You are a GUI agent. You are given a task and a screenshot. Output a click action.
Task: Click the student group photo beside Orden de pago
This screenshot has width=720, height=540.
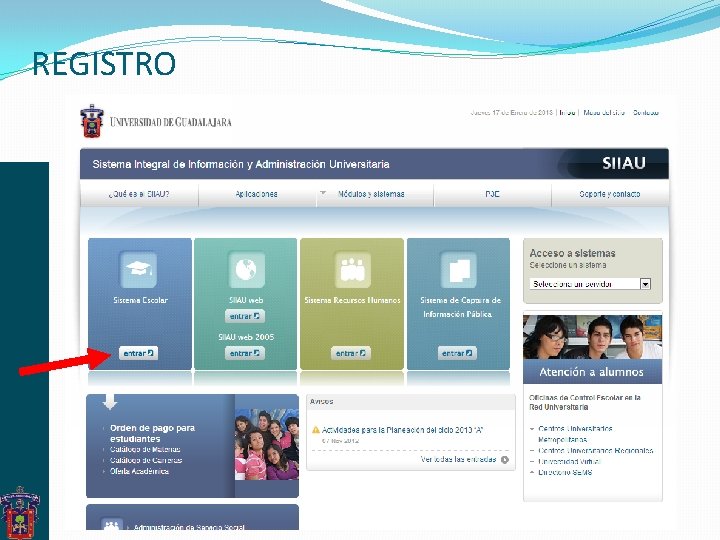(266, 444)
